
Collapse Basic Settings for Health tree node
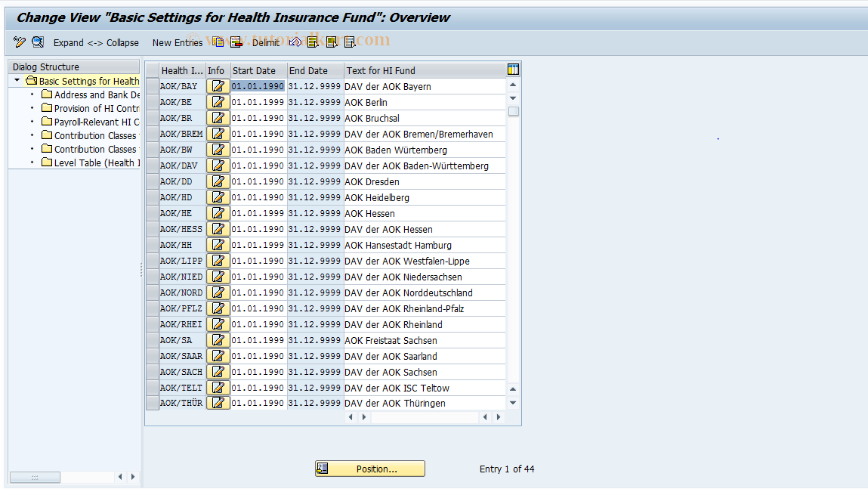pos(17,81)
